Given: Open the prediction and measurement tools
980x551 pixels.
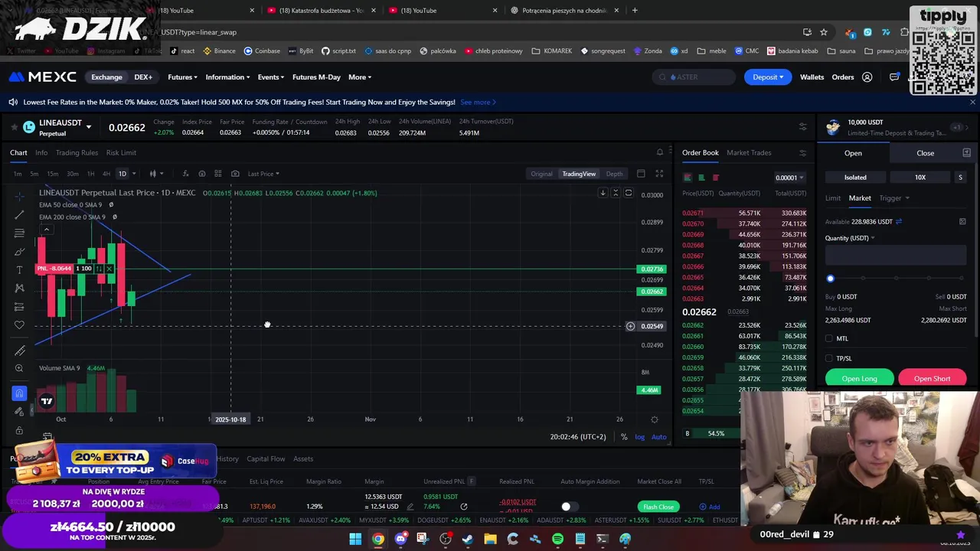Looking at the screenshot, I should click(19, 307).
